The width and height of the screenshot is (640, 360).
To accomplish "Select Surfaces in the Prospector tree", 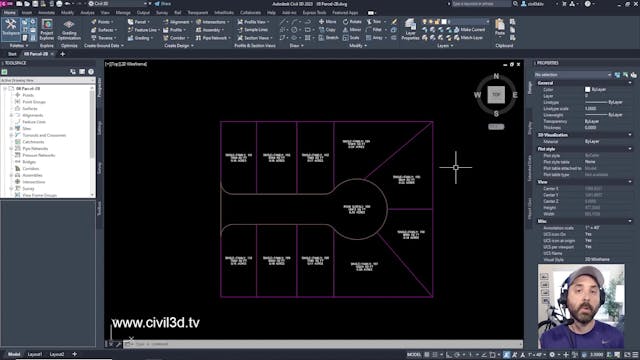I will [30, 109].
